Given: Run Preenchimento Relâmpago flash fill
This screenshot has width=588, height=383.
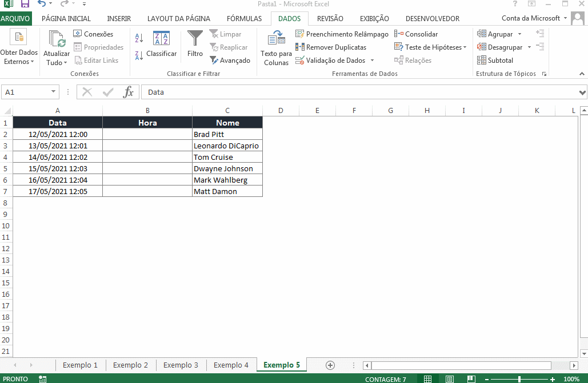Looking at the screenshot, I should (x=342, y=34).
